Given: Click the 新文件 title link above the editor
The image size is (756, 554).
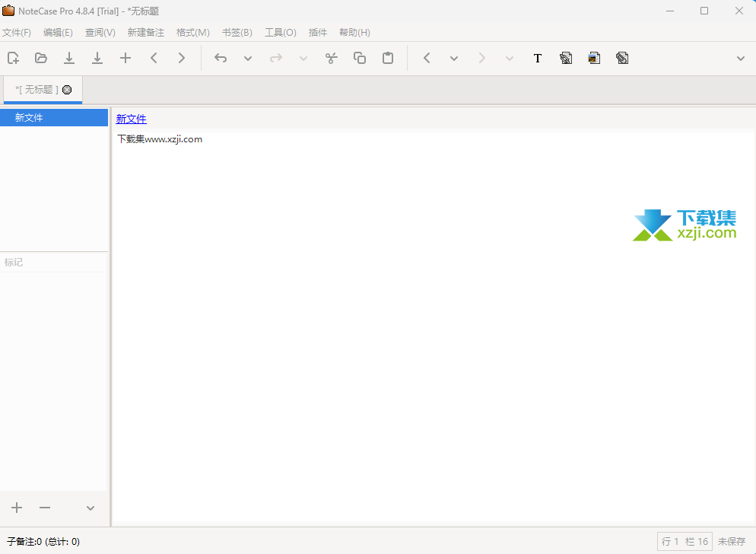Looking at the screenshot, I should [131, 119].
